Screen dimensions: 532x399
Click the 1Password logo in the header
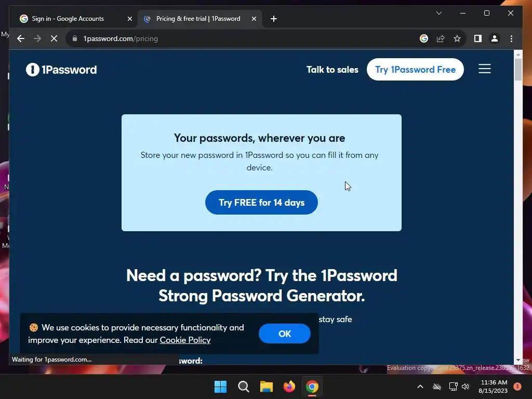click(x=61, y=70)
